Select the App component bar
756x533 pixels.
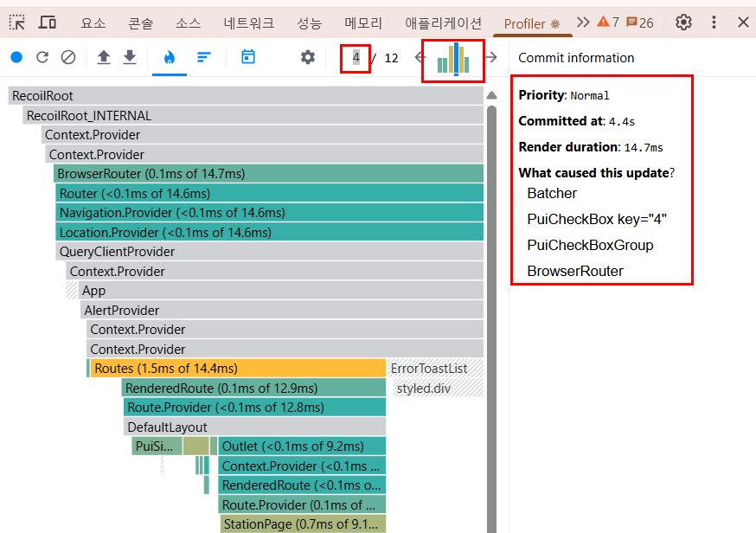tap(280, 291)
